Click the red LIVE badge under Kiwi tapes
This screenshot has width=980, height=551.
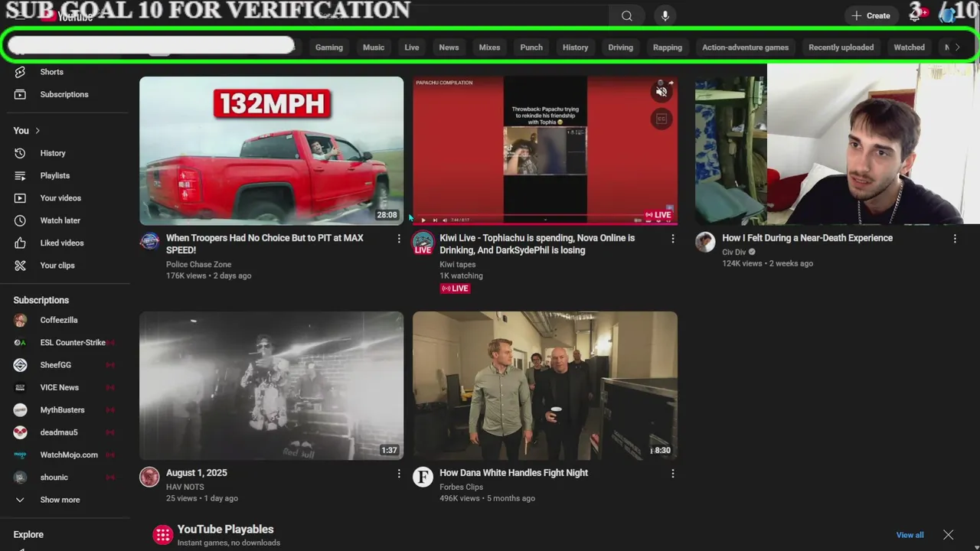(x=455, y=289)
